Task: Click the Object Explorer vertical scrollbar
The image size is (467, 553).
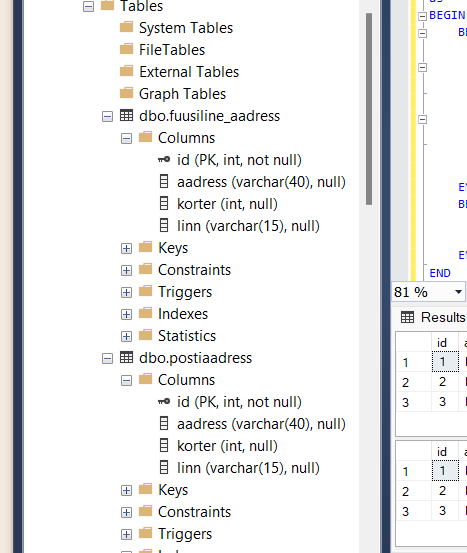Action: tap(369, 109)
